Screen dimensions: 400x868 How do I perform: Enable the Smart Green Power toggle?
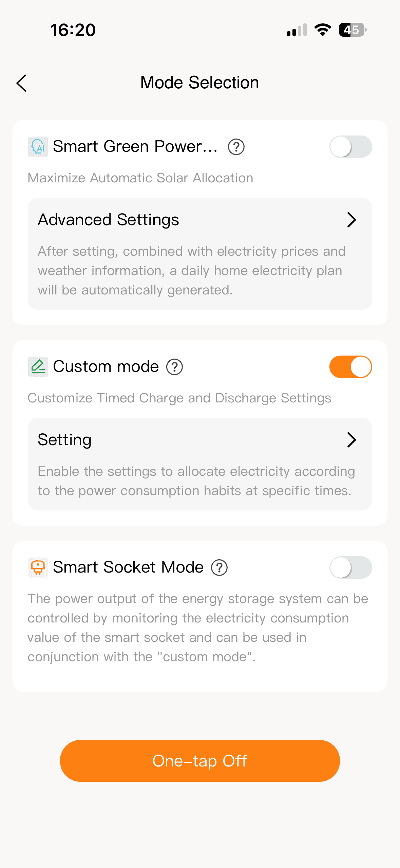pyautogui.click(x=350, y=147)
